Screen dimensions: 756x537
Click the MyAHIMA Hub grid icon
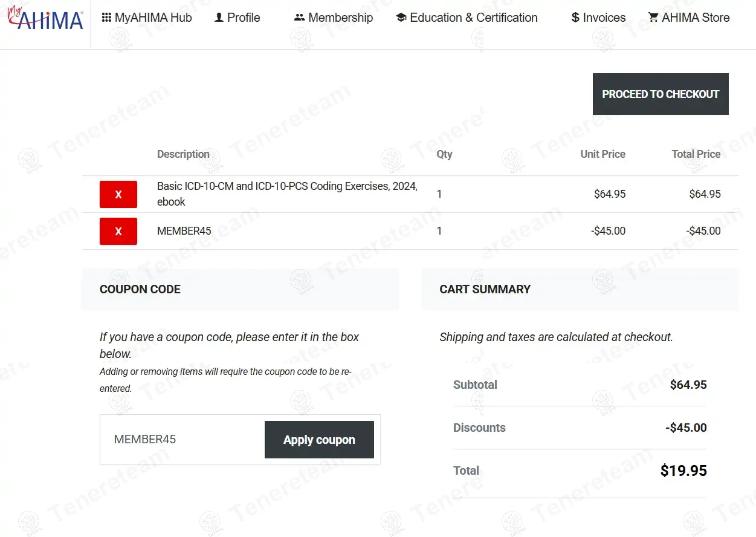106,18
